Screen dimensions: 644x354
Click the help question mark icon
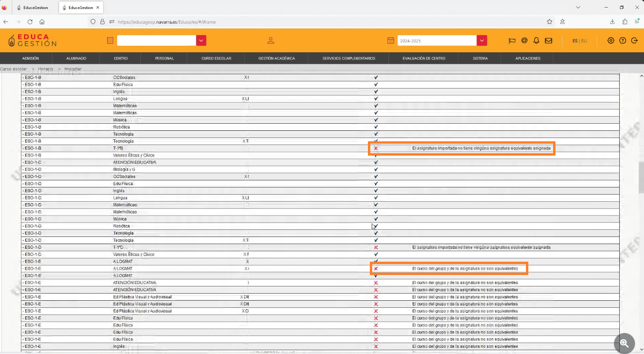(623, 41)
